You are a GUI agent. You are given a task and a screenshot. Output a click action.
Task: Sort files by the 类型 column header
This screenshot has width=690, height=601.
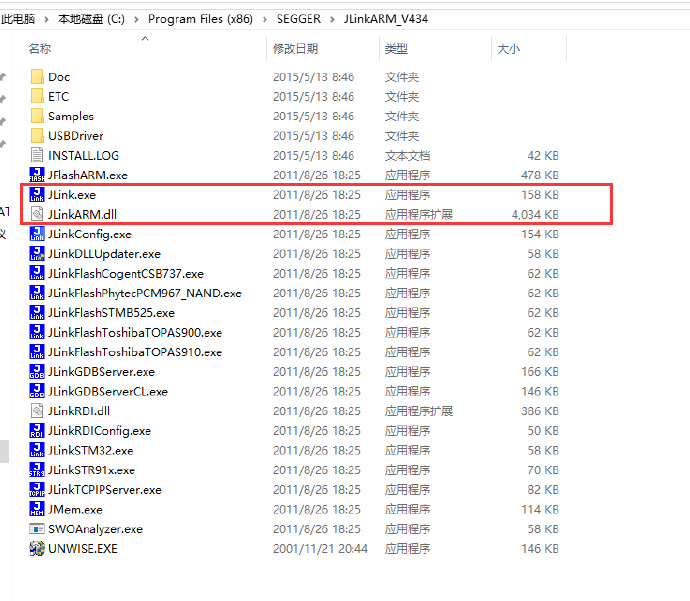click(396, 48)
